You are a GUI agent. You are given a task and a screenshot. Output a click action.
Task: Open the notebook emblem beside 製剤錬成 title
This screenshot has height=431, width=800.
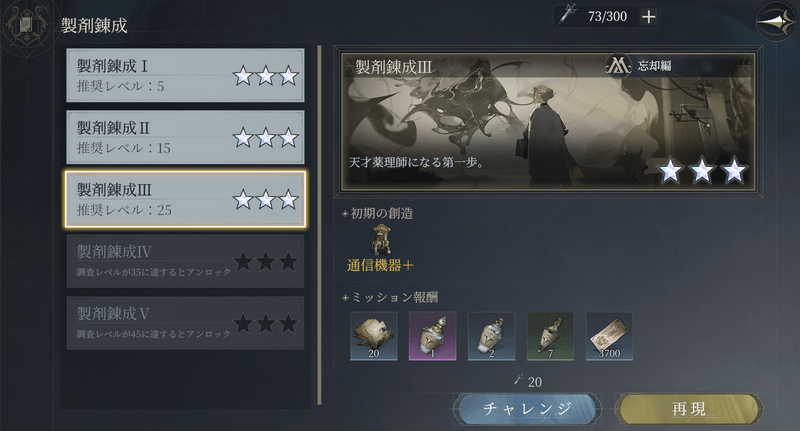tap(27, 25)
